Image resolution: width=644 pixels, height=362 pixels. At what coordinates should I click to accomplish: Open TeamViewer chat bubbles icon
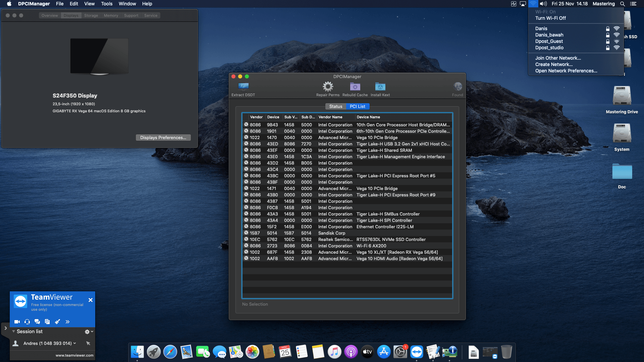(37, 322)
